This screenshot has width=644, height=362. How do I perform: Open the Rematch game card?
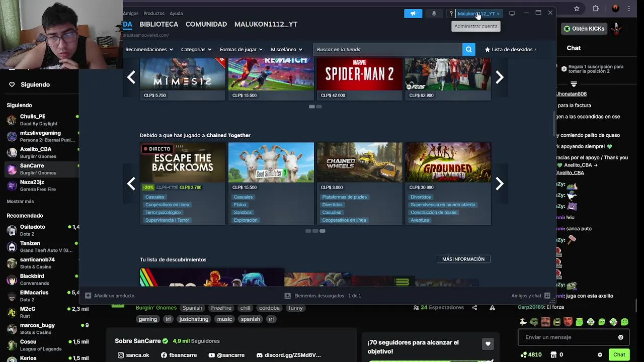(271, 79)
